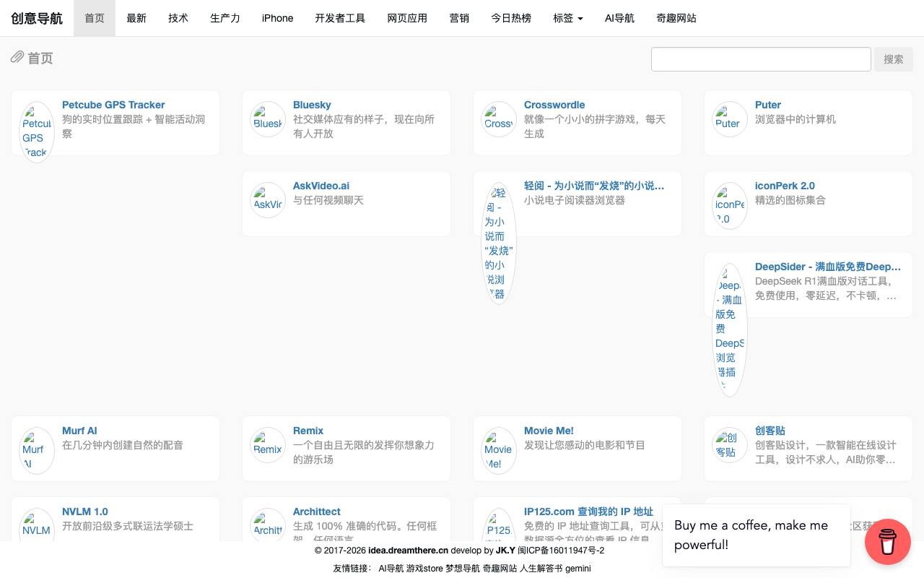Open the 创客贴 title link

(x=770, y=431)
